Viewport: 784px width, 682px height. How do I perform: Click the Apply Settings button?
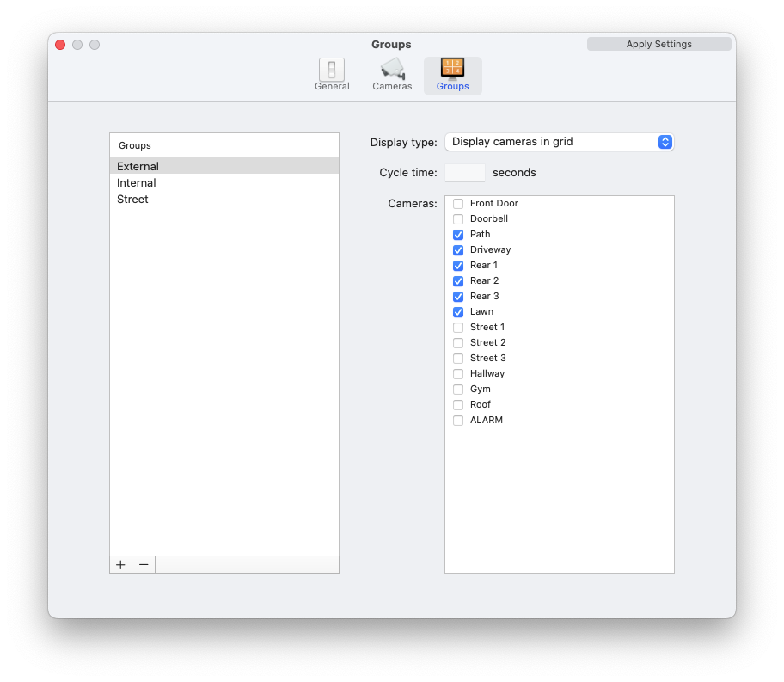tap(658, 43)
